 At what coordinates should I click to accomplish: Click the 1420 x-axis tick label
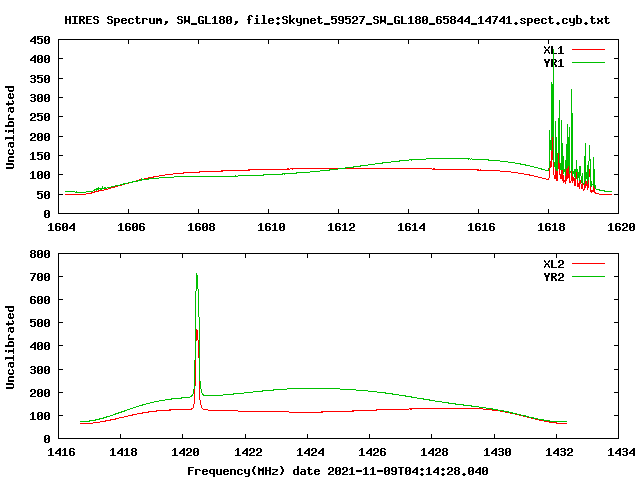coord(186,452)
